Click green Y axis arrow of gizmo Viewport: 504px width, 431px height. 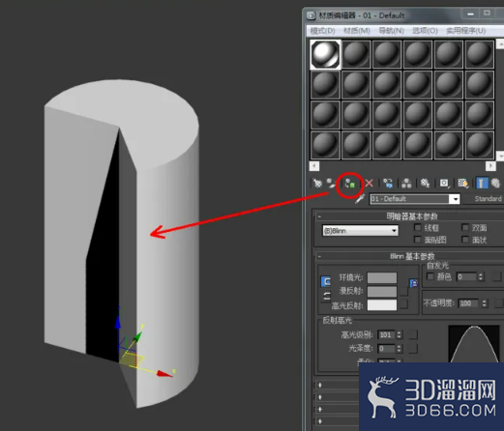[138, 336]
